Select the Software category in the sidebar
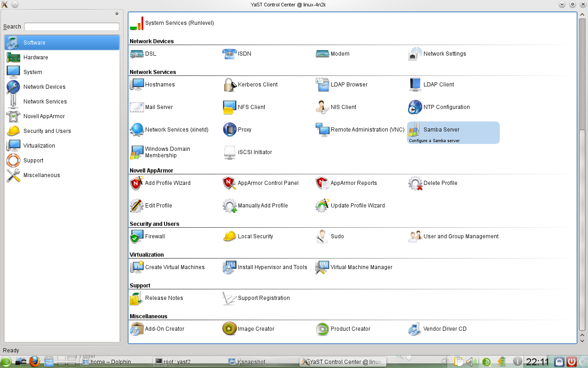 pyautogui.click(x=62, y=43)
